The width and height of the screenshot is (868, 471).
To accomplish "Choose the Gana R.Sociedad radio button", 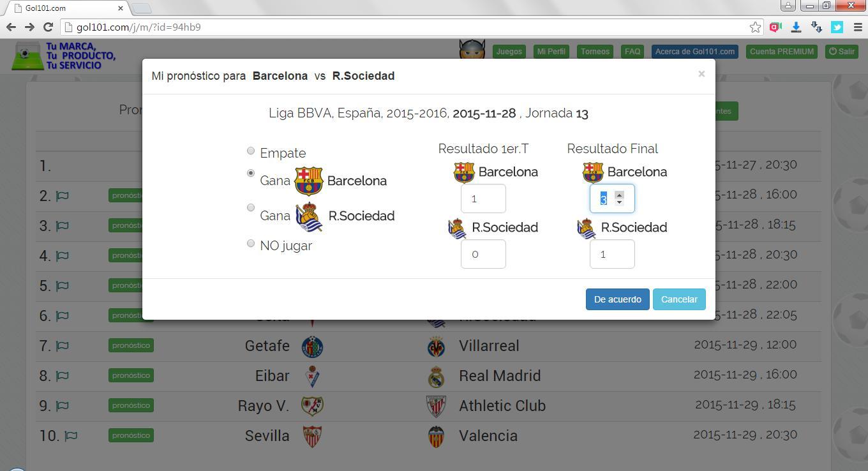I will pyautogui.click(x=251, y=207).
